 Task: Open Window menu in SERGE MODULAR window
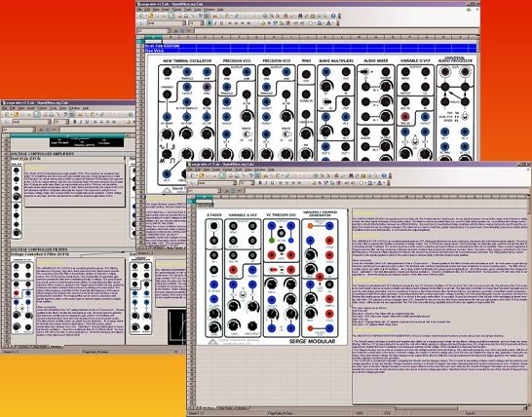[x=259, y=169]
